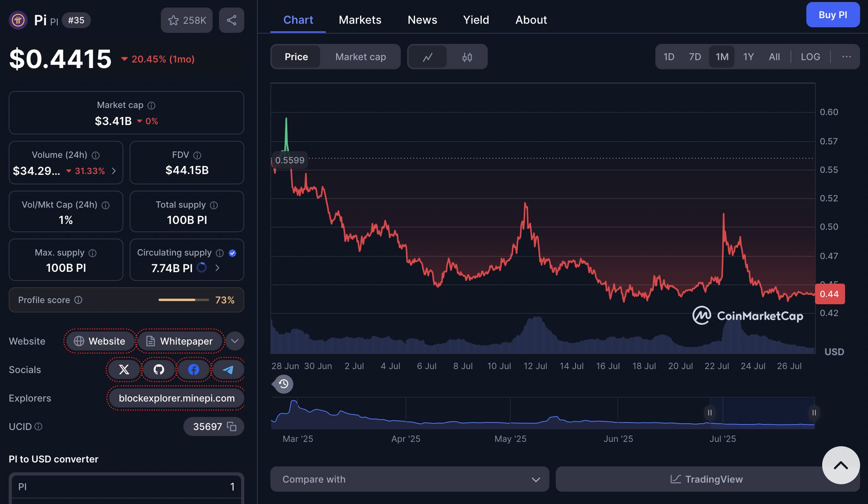The height and width of the screenshot is (504, 868).
Task: Click the right range handle on overview chart
Action: click(x=814, y=413)
